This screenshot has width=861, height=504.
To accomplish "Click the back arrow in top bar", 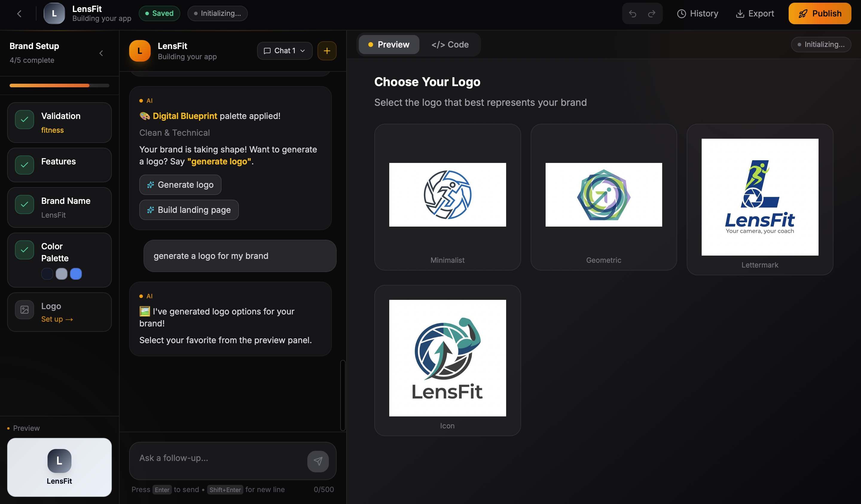I will pyautogui.click(x=19, y=14).
